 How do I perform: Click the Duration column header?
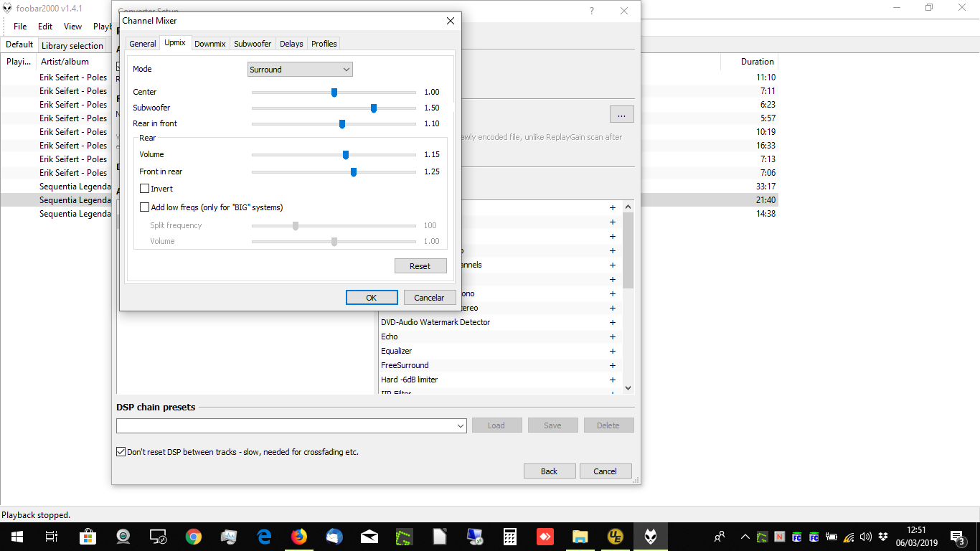pyautogui.click(x=749, y=62)
